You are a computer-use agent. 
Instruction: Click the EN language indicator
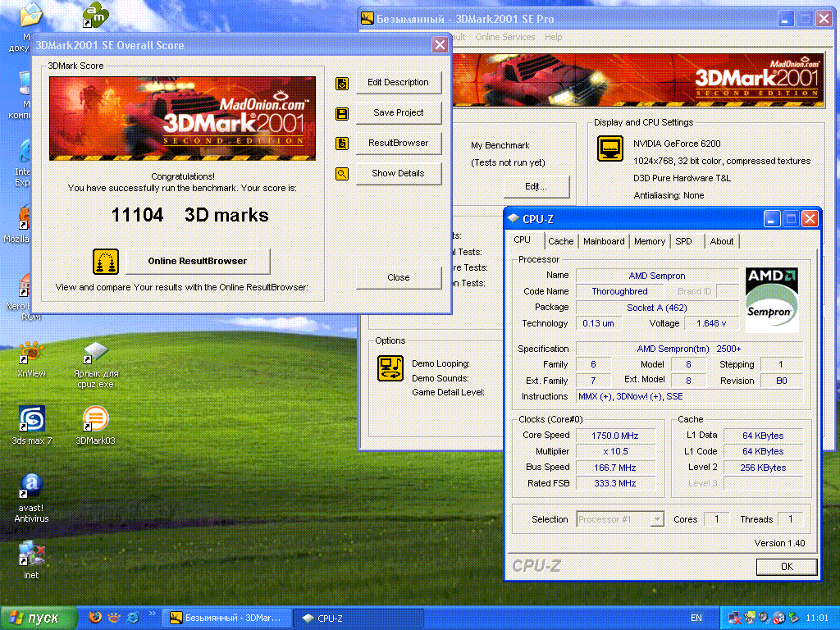pyautogui.click(x=696, y=618)
